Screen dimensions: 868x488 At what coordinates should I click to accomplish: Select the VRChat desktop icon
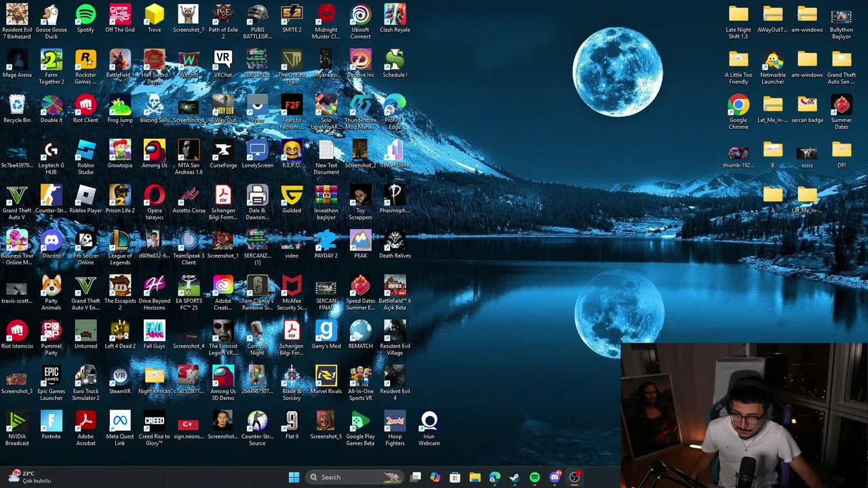[223, 64]
